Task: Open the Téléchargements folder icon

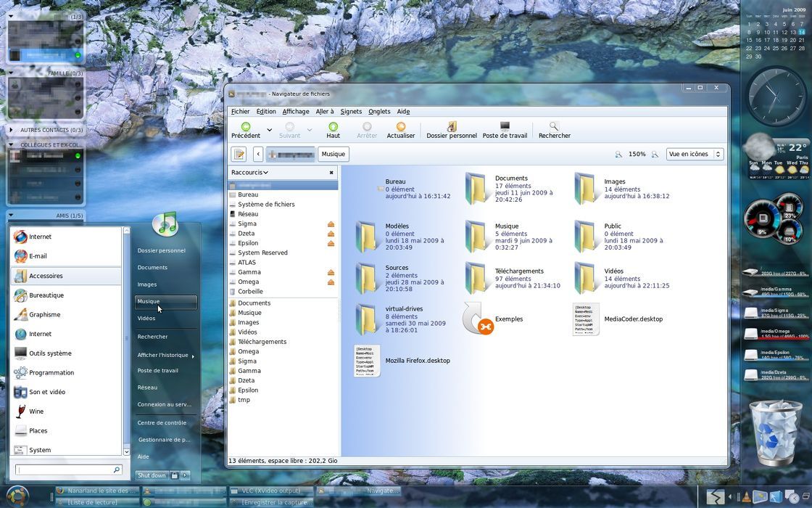Action: (x=476, y=278)
